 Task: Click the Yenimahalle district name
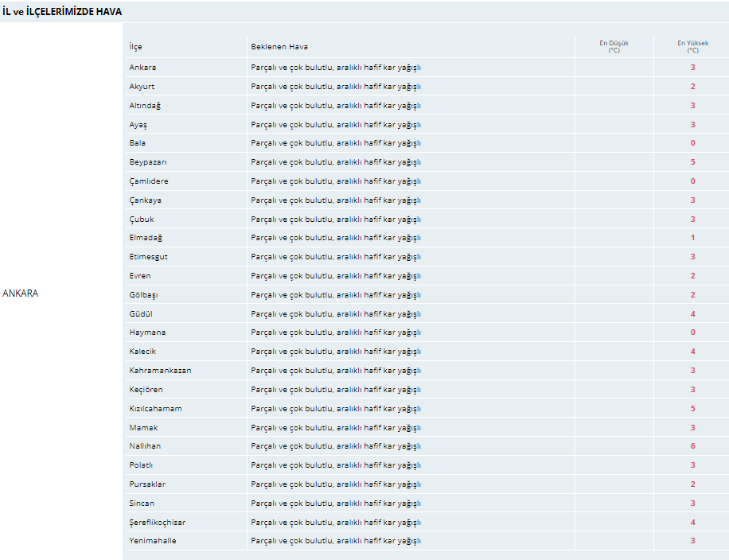153,540
